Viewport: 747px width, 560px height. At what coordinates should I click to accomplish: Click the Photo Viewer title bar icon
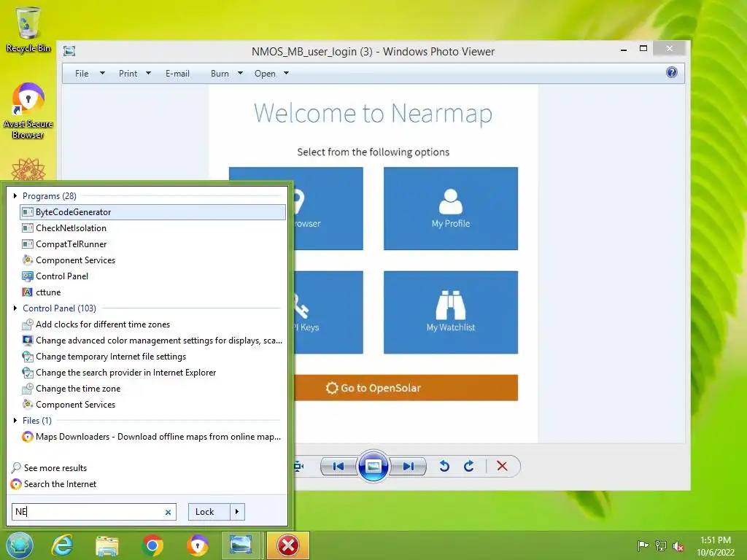pos(69,51)
